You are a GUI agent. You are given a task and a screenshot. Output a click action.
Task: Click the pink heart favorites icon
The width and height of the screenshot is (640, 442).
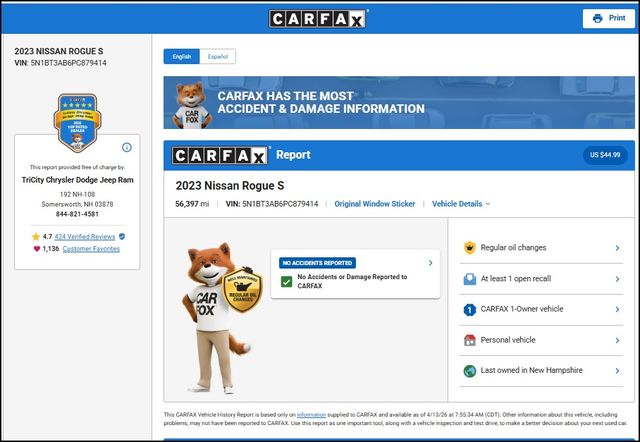[x=36, y=249]
